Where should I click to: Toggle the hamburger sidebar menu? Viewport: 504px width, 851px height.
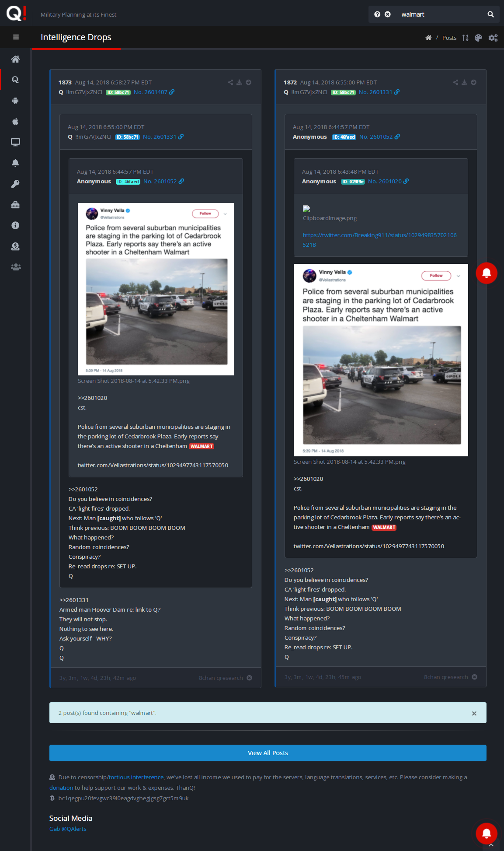click(x=16, y=37)
